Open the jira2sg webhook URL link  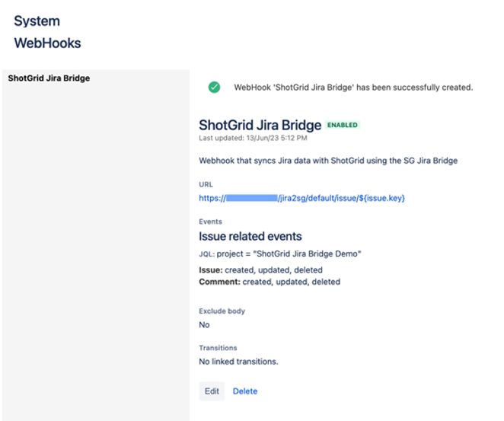301,198
